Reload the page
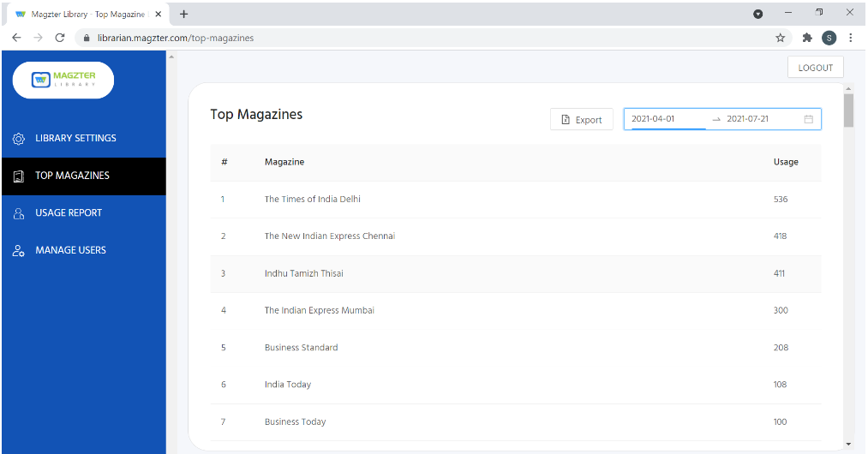Image resolution: width=868 pixels, height=454 pixels. coord(60,38)
